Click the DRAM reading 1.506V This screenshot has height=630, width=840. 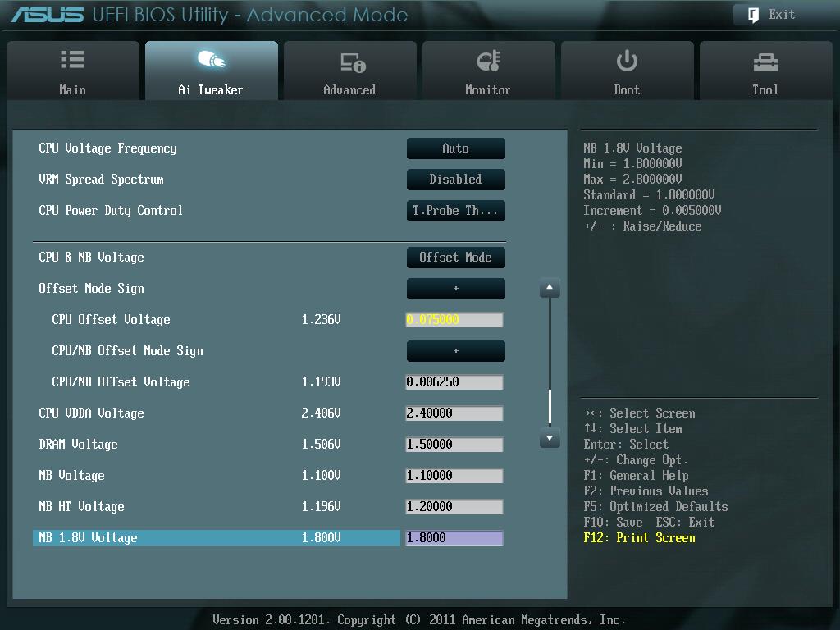321,444
